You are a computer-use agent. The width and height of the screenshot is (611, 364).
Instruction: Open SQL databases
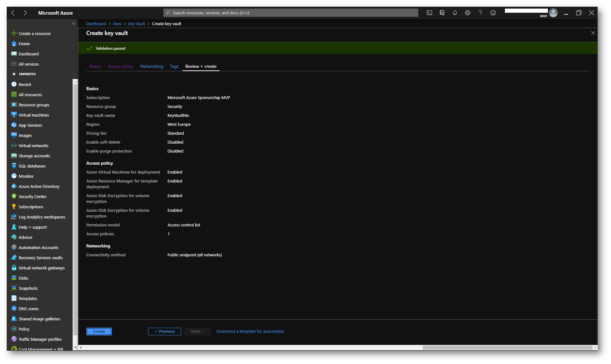[x=32, y=166]
